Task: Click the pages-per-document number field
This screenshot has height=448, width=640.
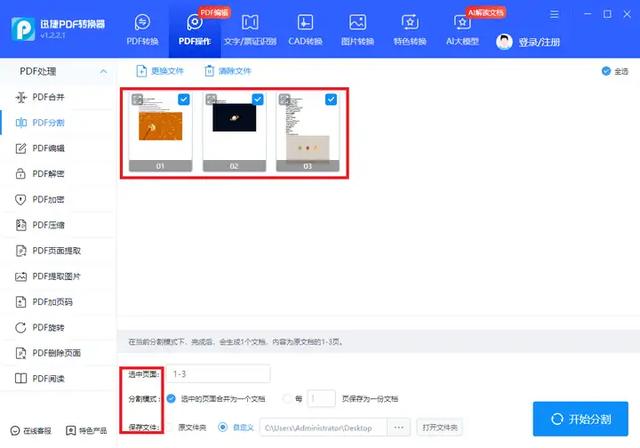Action: pos(321,398)
